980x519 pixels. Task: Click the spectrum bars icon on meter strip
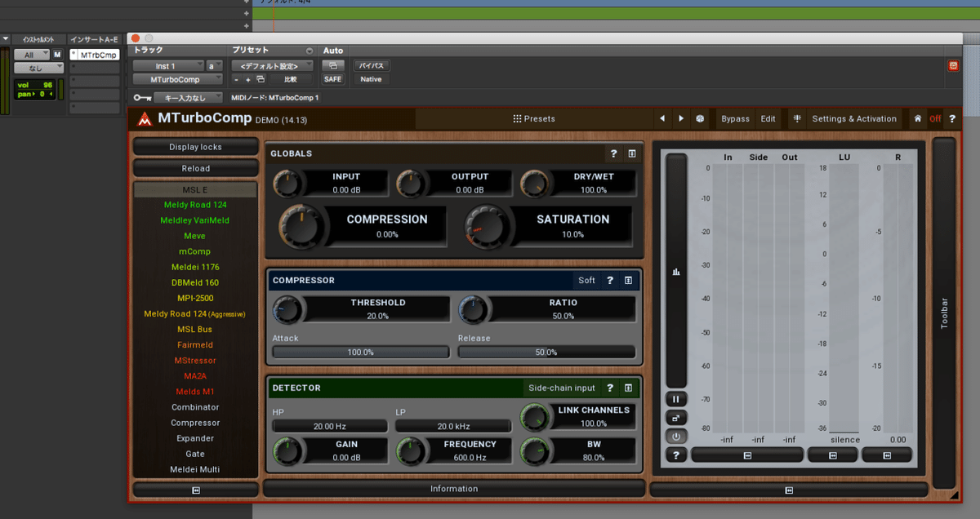pyautogui.click(x=676, y=273)
